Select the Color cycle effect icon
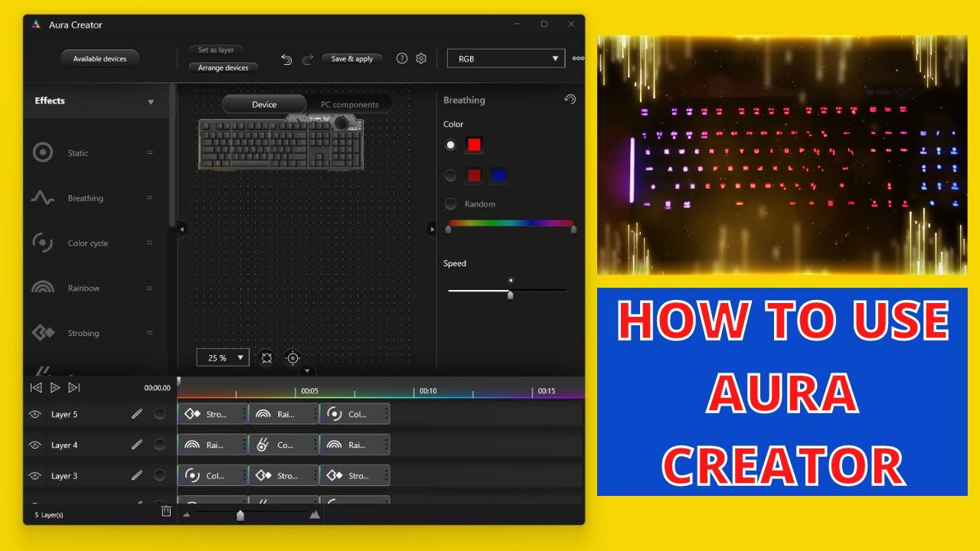This screenshot has width=980, height=551. 43,243
